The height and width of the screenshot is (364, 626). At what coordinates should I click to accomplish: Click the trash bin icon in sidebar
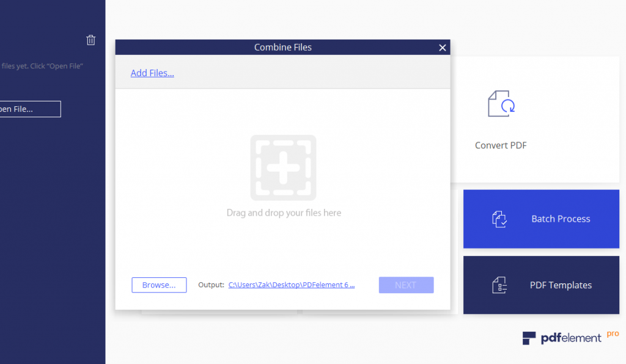point(91,40)
